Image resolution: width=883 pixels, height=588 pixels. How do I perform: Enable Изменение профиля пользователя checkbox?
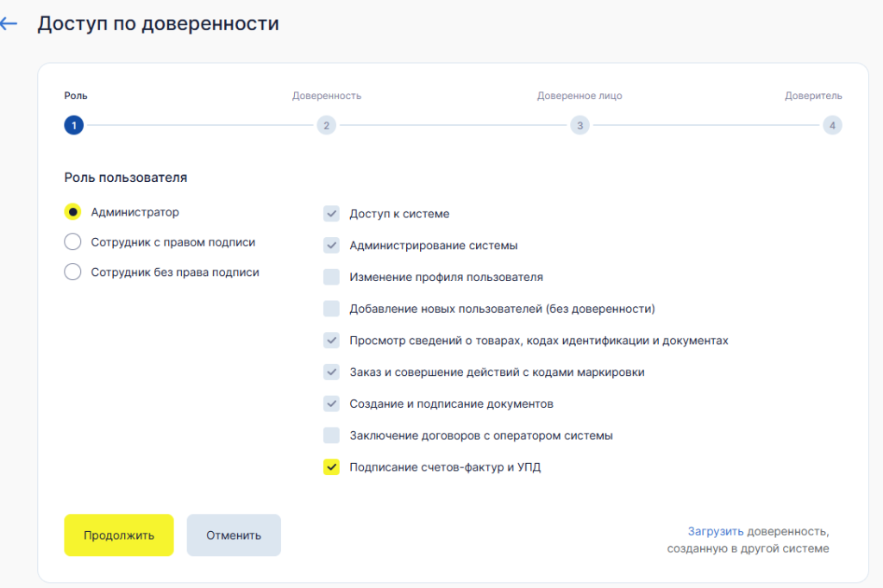click(x=331, y=277)
